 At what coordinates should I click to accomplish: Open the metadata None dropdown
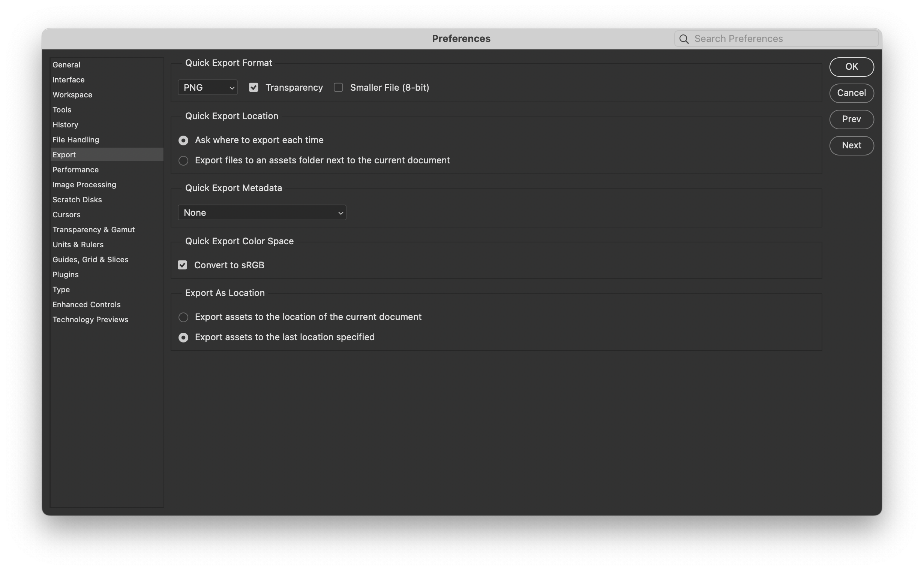pyautogui.click(x=262, y=212)
